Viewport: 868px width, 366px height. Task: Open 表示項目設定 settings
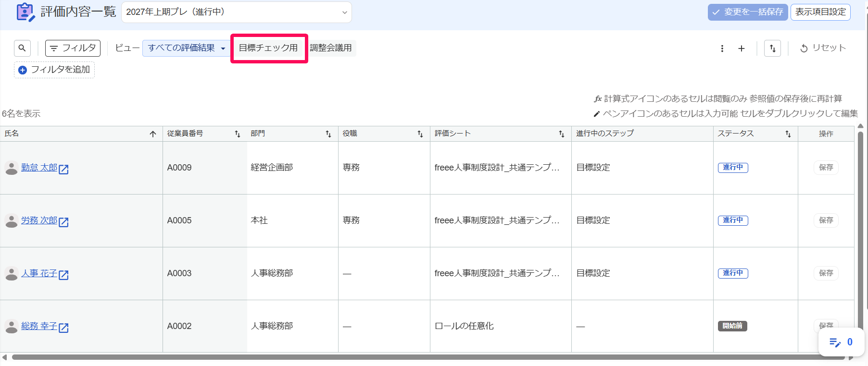point(820,12)
